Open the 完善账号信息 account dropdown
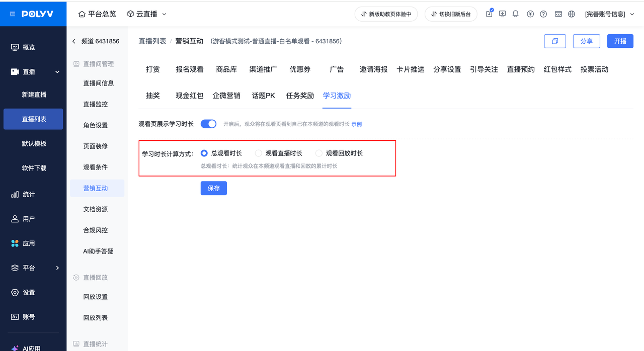 [609, 14]
